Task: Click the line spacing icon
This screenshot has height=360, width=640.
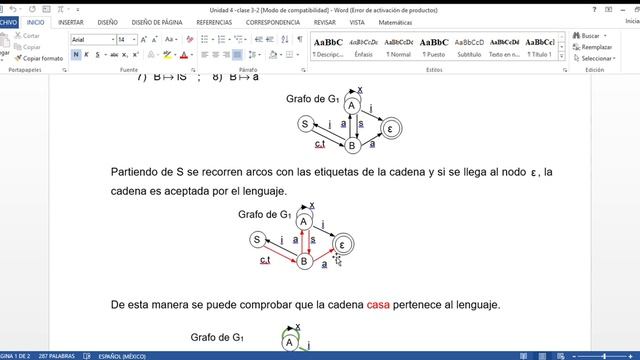Action: coord(252,55)
